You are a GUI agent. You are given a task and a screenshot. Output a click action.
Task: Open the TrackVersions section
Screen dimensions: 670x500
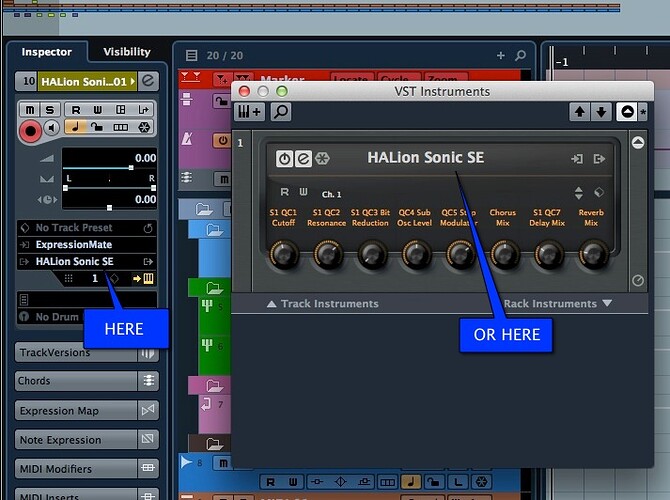click(x=76, y=353)
